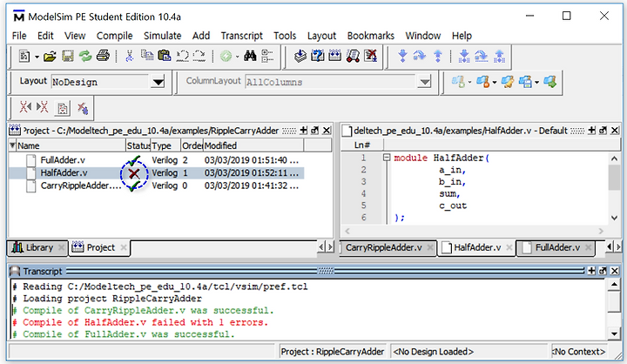This screenshot has height=364, width=627.
Task: Click the Copy toolbar icon
Action: click(147, 55)
